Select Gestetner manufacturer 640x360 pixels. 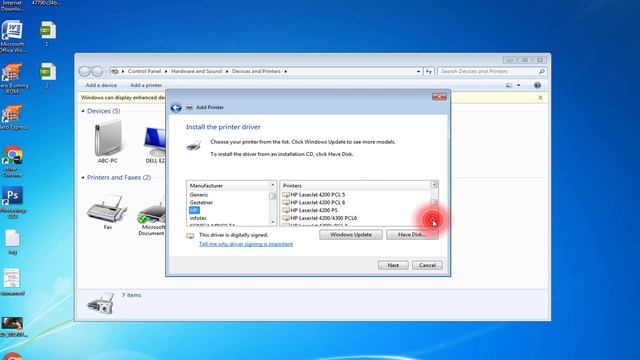point(201,202)
